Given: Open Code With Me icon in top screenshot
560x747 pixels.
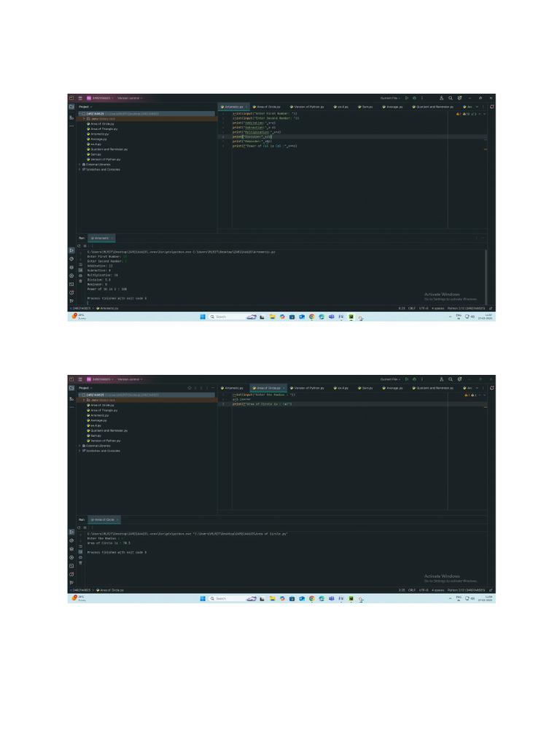Looking at the screenshot, I should click(x=441, y=98).
